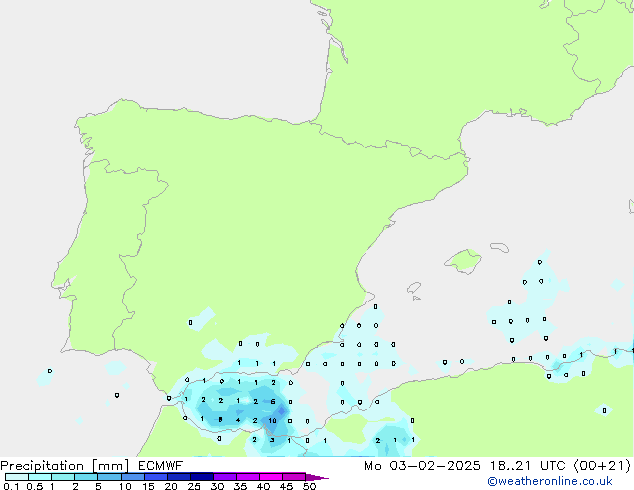This screenshot has width=634, height=490.
Task: Click the legend label '30'
Action: tap(217, 486)
